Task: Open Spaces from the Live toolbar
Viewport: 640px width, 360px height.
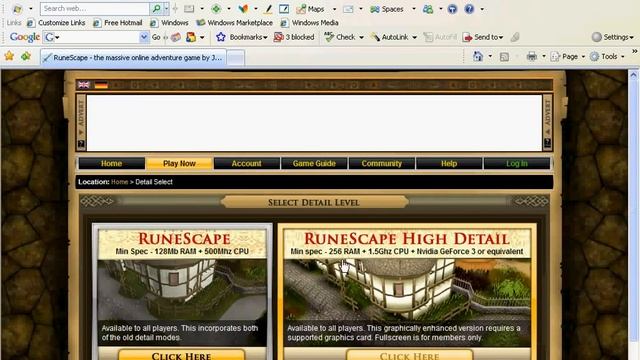Action: tap(387, 9)
